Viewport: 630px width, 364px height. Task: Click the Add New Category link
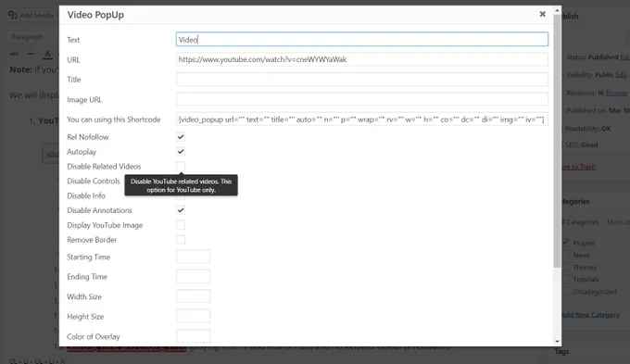590,315
